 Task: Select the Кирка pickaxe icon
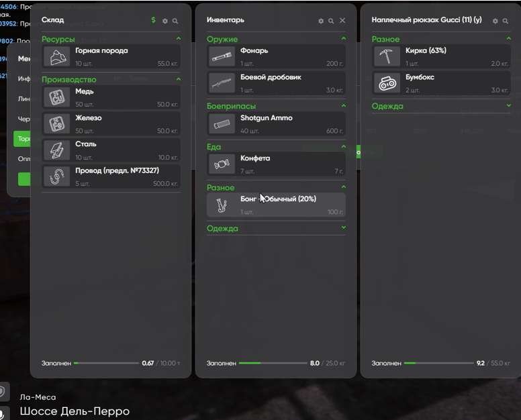[x=387, y=57]
